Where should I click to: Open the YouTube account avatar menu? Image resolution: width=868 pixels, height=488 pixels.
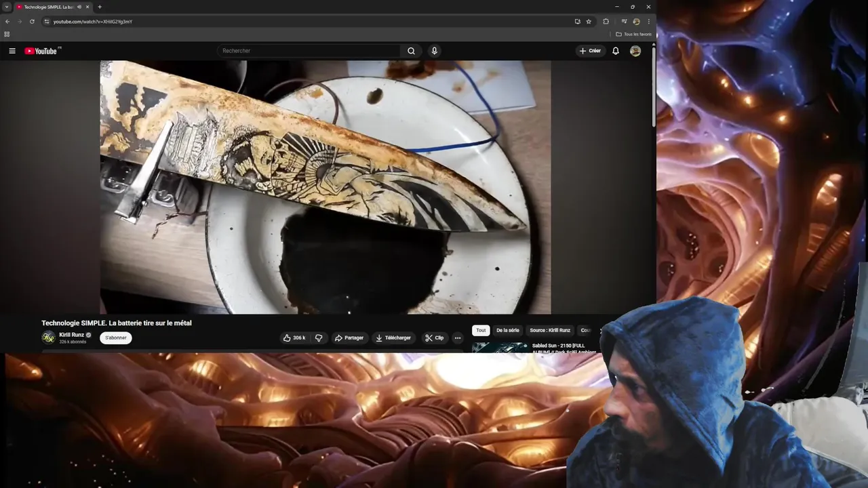coord(635,51)
